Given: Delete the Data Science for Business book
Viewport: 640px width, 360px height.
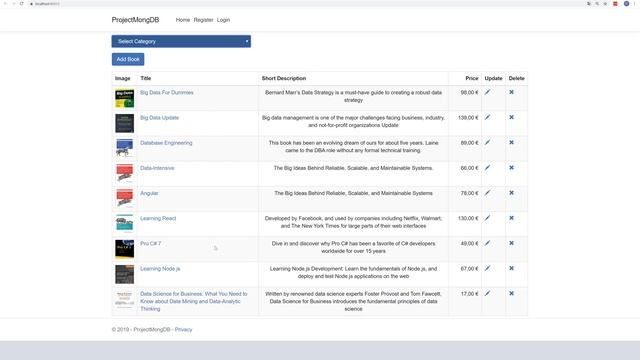Looking at the screenshot, I should point(511,293).
